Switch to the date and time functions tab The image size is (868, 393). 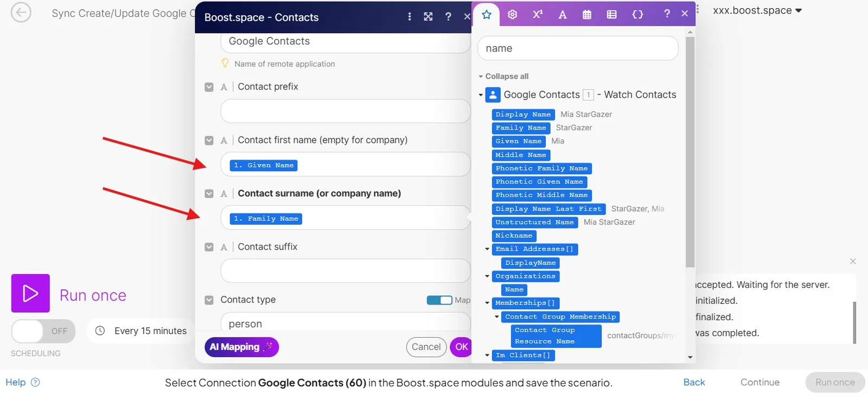(587, 15)
